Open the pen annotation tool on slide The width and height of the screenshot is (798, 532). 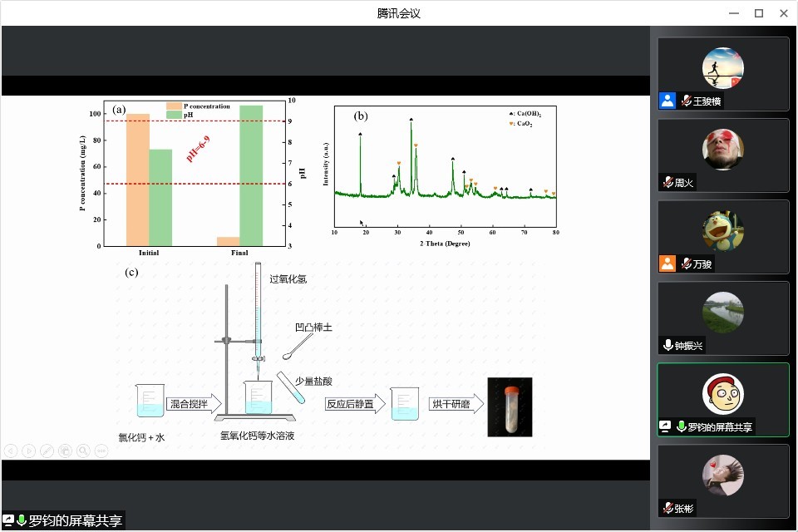coord(47,451)
